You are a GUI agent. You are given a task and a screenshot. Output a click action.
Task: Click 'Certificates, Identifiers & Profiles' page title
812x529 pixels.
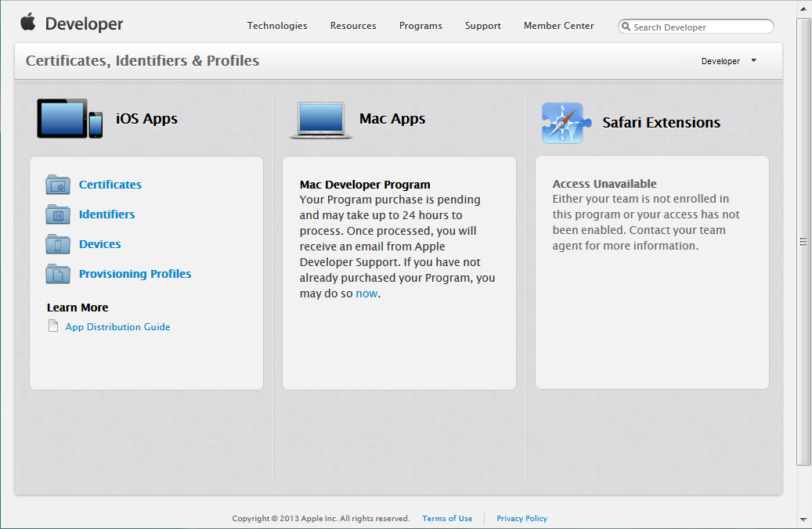click(143, 60)
